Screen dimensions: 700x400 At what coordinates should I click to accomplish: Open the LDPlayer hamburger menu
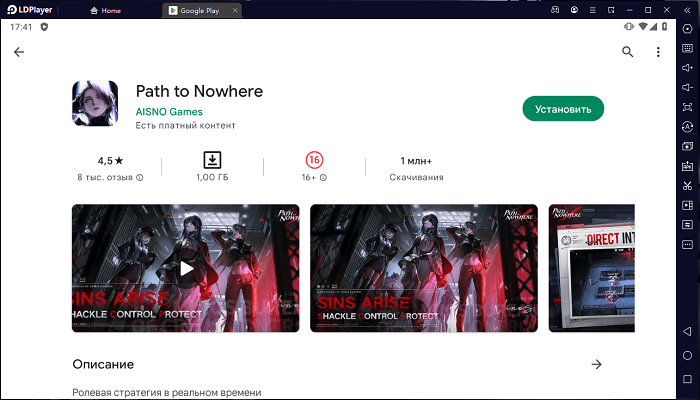592,10
